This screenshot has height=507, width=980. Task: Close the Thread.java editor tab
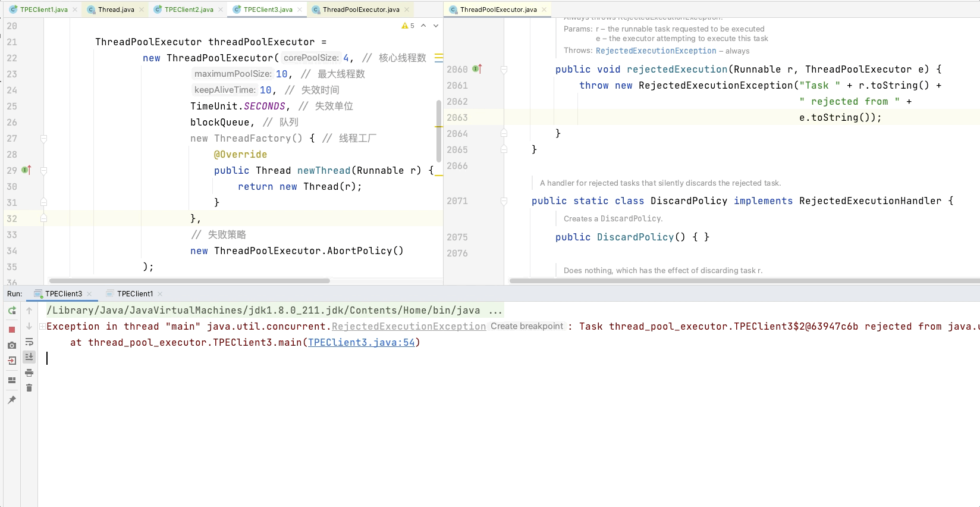point(140,10)
